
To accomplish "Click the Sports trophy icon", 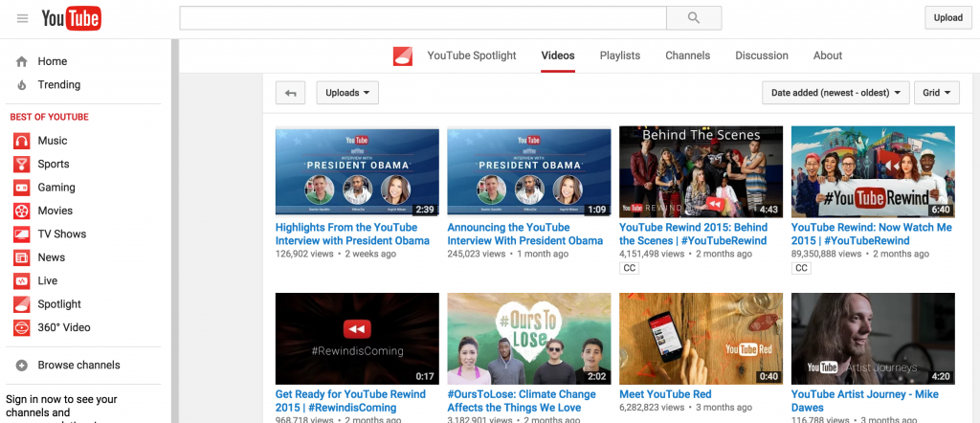I will [22, 165].
